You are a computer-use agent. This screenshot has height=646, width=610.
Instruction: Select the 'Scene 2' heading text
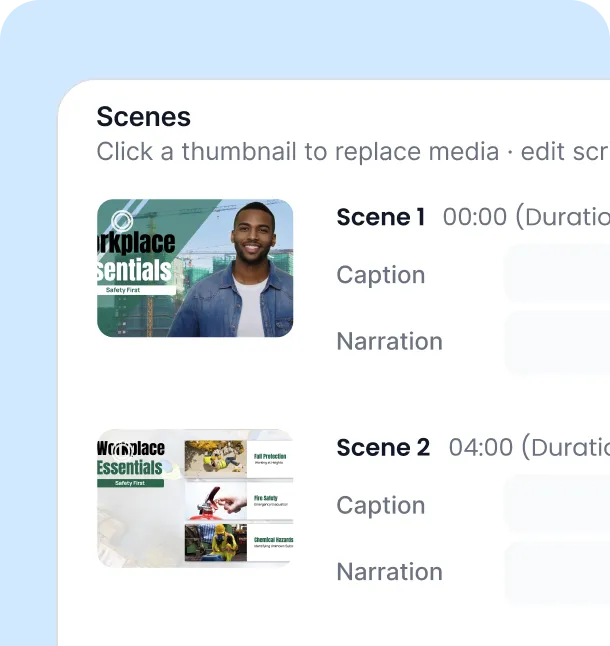tap(383, 447)
